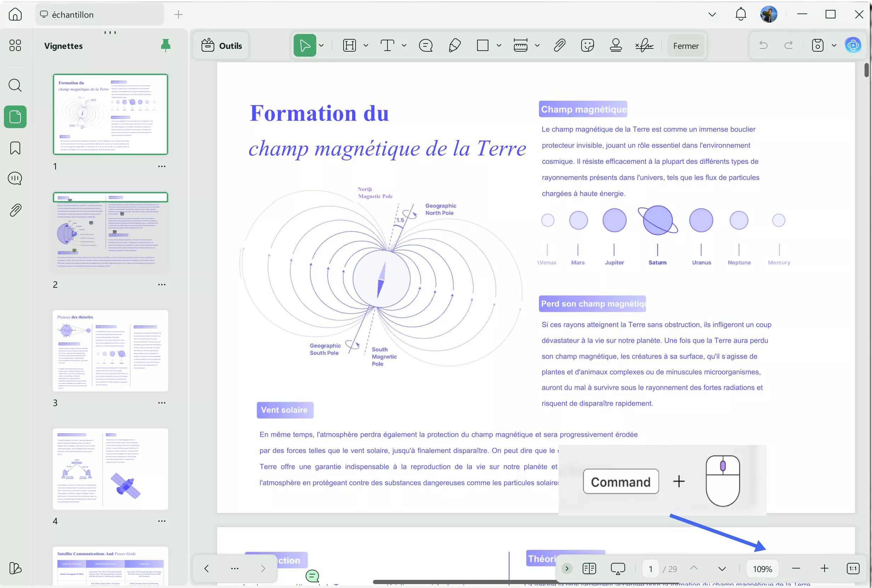Select the rectangle shape tool

[x=482, y=45]
